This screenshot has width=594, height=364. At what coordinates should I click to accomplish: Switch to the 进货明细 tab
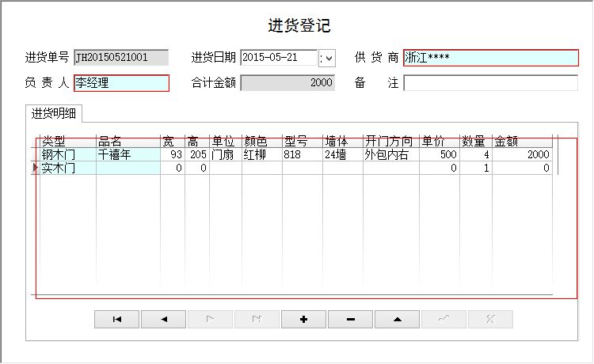coord(54,113)
